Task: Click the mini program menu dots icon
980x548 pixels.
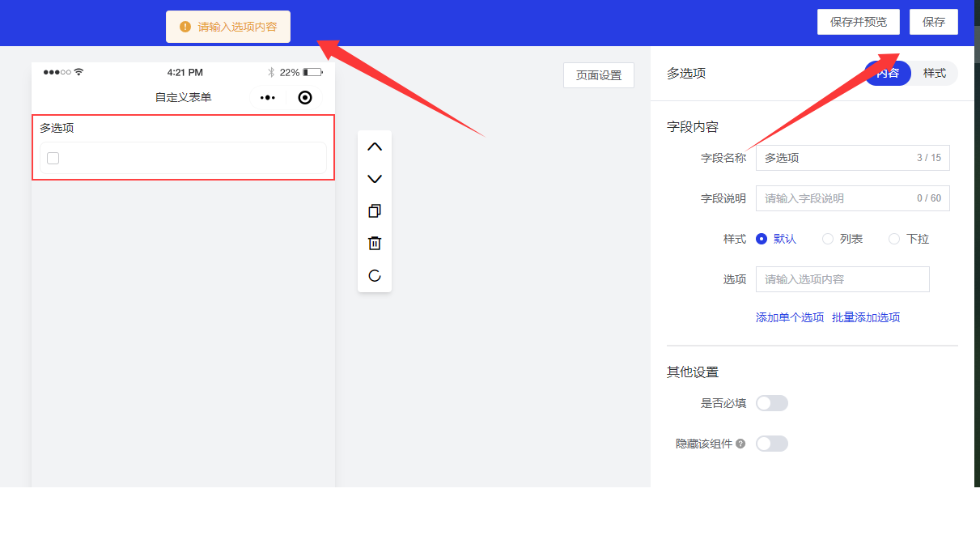Action: 268,97
